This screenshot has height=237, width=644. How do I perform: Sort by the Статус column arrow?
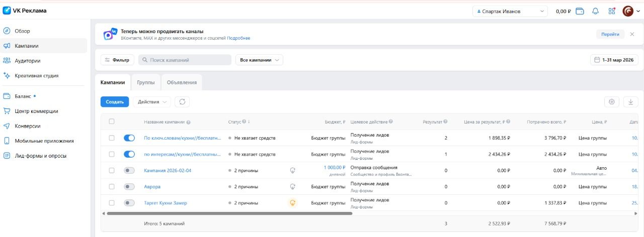coord(249,122)
